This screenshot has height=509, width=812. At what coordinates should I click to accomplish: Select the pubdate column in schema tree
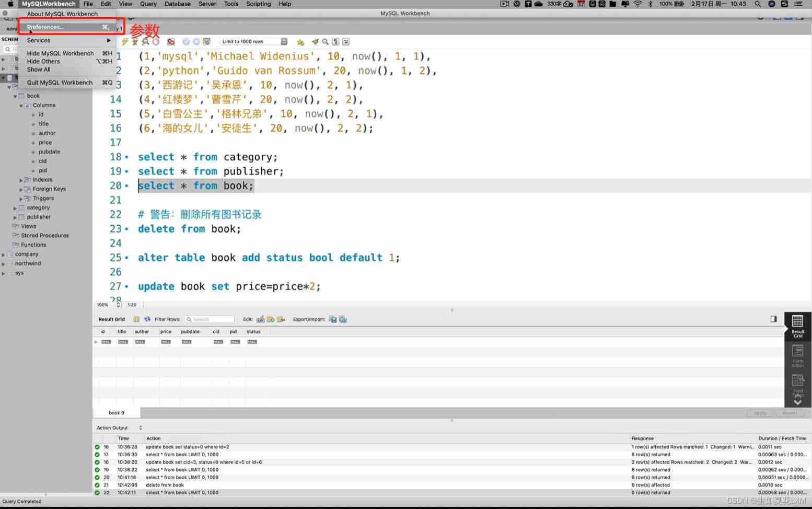pyautogui.click(x=49, y=152)
